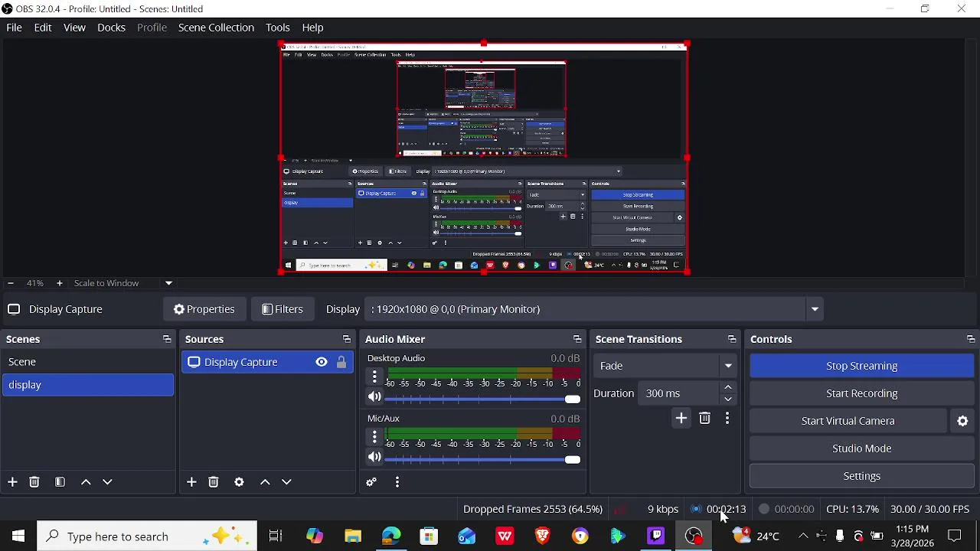980x551 pixels.
Task: Open Settings button in Controls
Action: [861, 476]
